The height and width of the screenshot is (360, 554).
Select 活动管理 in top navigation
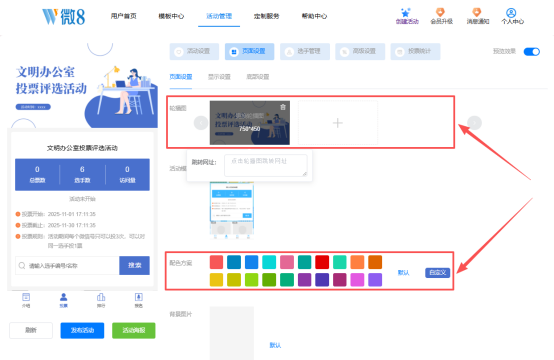point(219,16)
